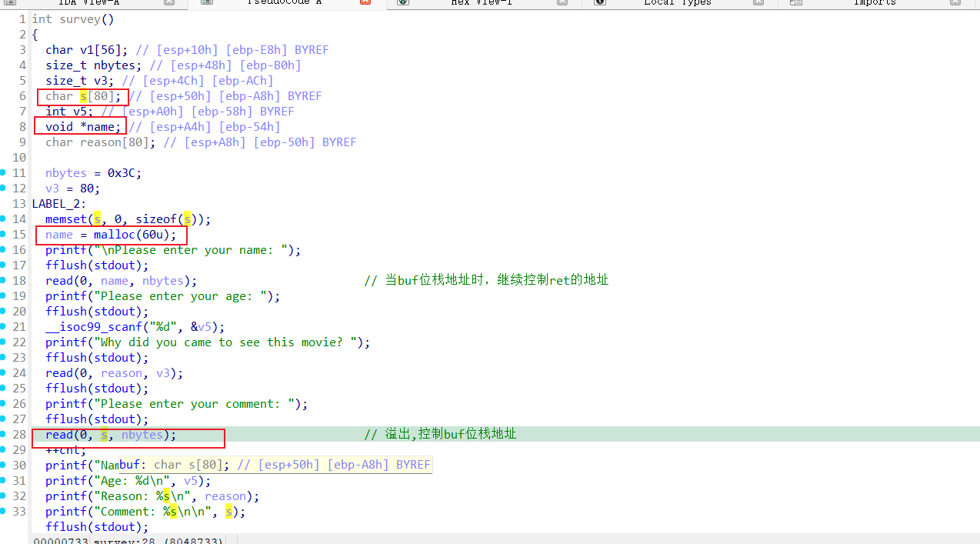The width and height of the screenshot is (980, 544).
Task: Click reason argument in read on line 24
Action: point(122,373)
